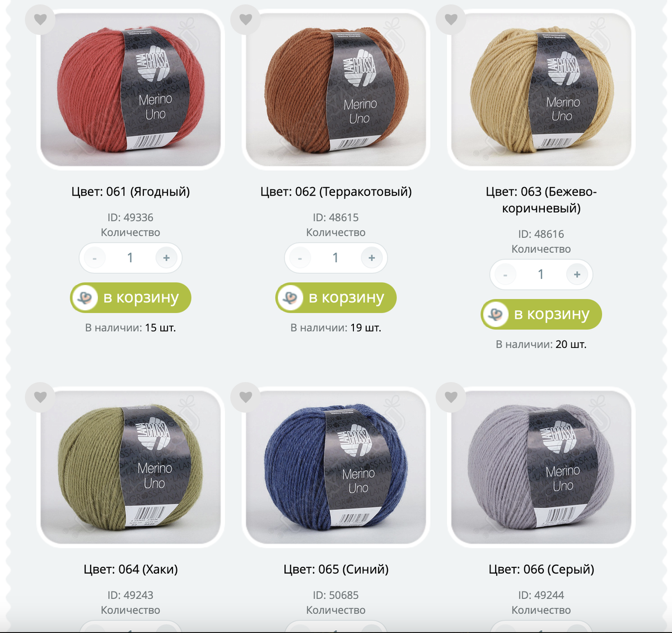Mark 065 Синий yarn as favorite
672x633 pixels.
point(245,397)
